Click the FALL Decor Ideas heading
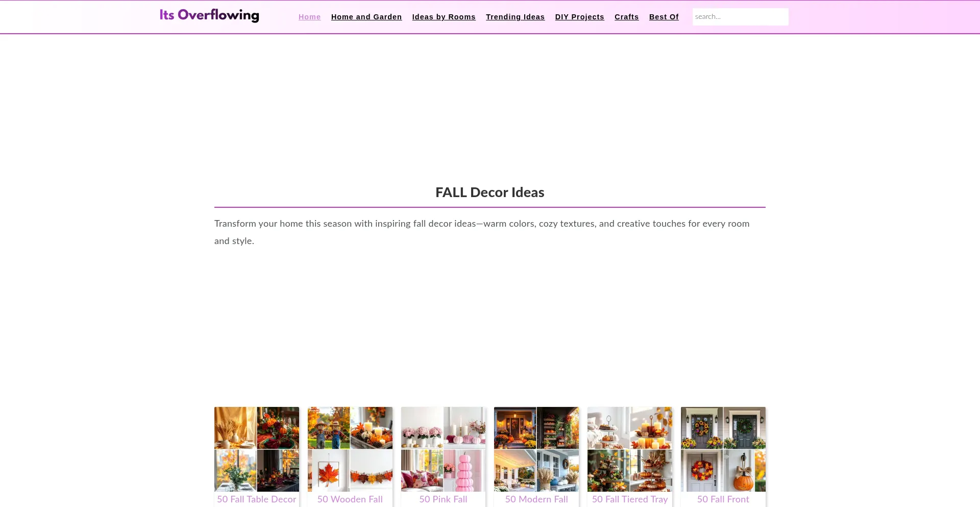This screenshot has width=980, height=507. [490, 192]
